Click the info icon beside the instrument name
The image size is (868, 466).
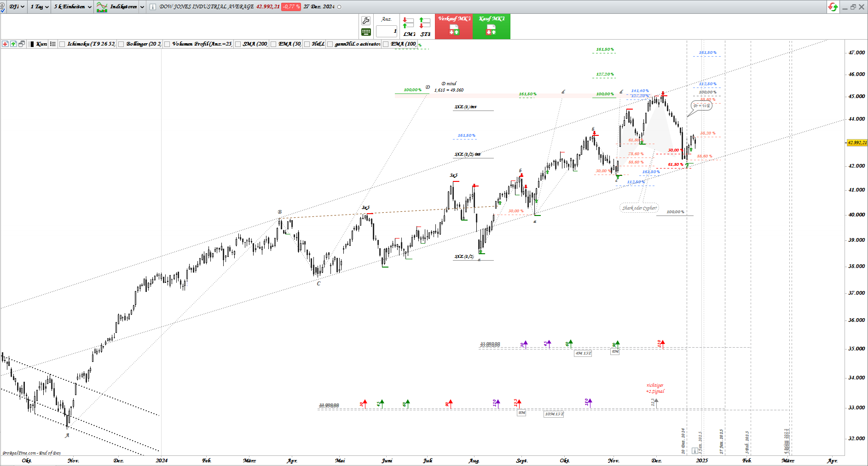pyautogui.click(x=152, y=7)
